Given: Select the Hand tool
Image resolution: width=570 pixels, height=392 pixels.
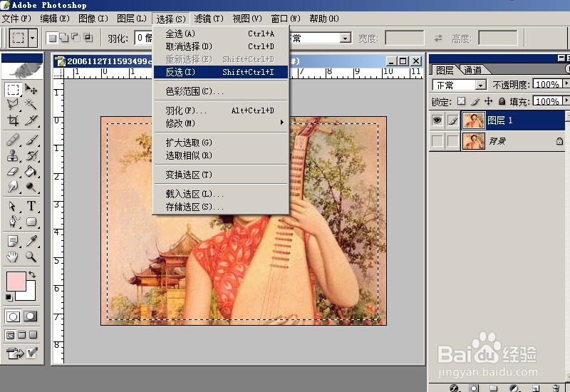Looking at the screenshot, I should coord(13,257).
